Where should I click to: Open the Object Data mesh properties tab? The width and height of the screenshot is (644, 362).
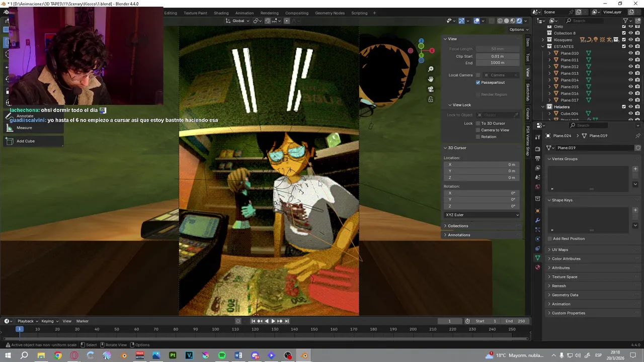538,258
